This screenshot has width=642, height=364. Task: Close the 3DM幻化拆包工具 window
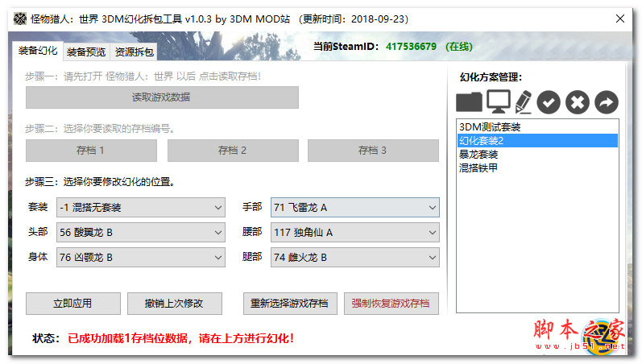620,19
